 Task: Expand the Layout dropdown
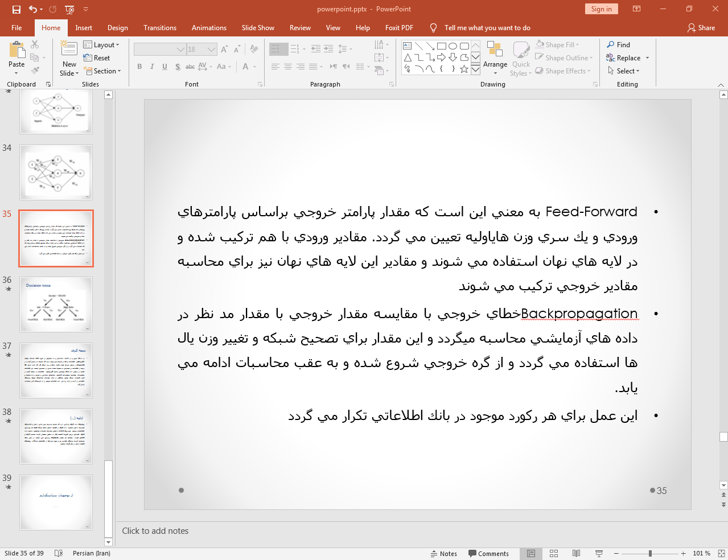point(101,45)
